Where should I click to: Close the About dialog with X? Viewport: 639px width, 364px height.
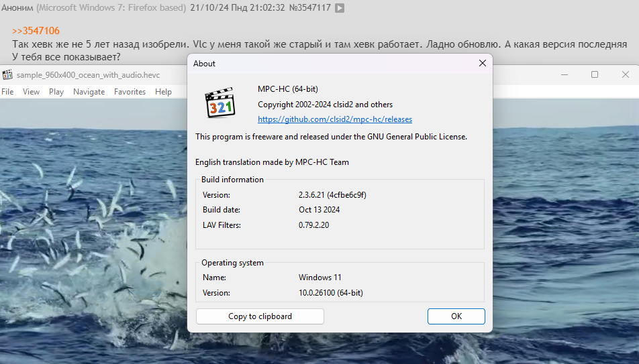483,63
